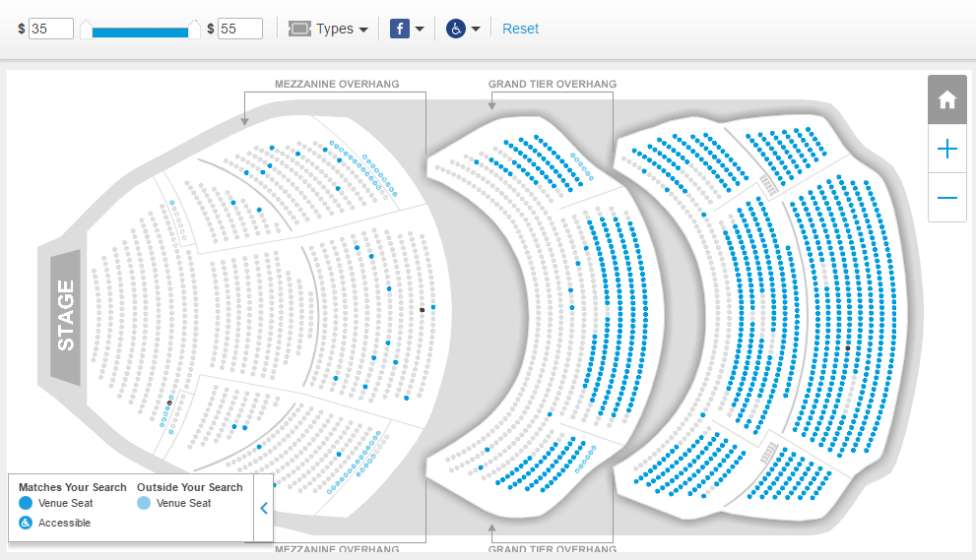The image size is (976, 560).
Task: Collapse the legend with left chevron
Action: pos(264,509)
